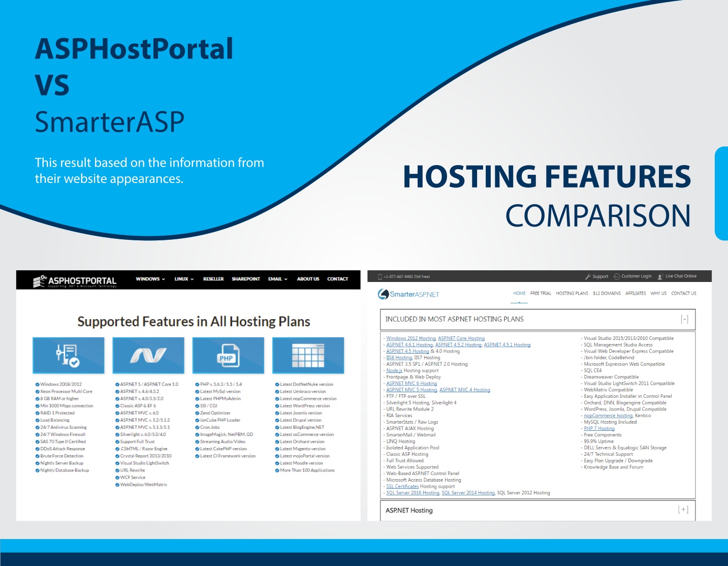Click the Live Chat Online icon
Image resolution: width=728 pixels, height=566 pixels.
[660, 277]
